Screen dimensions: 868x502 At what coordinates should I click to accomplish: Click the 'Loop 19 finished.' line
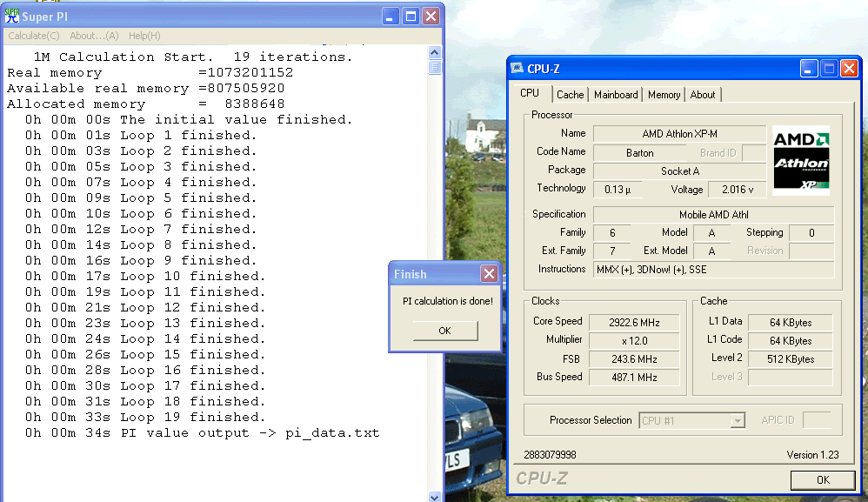click(x=145, y=417)
